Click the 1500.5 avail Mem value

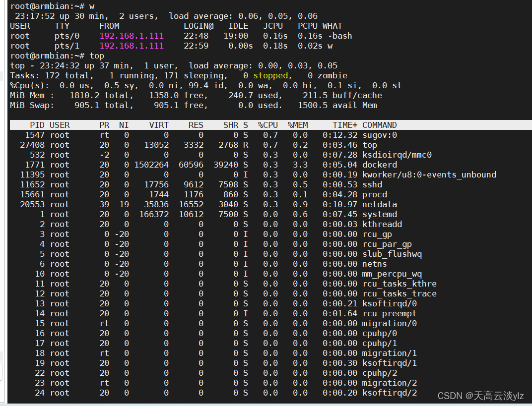tap(313, 105)
